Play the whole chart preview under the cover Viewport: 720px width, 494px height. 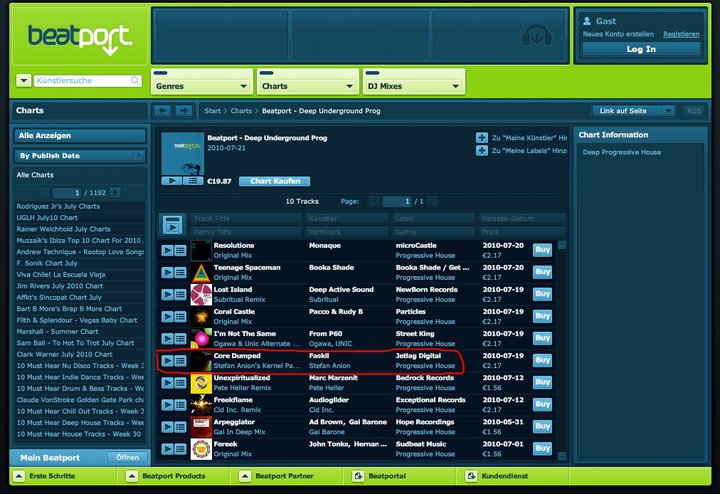pyautogui.click(x=170, y=181)
